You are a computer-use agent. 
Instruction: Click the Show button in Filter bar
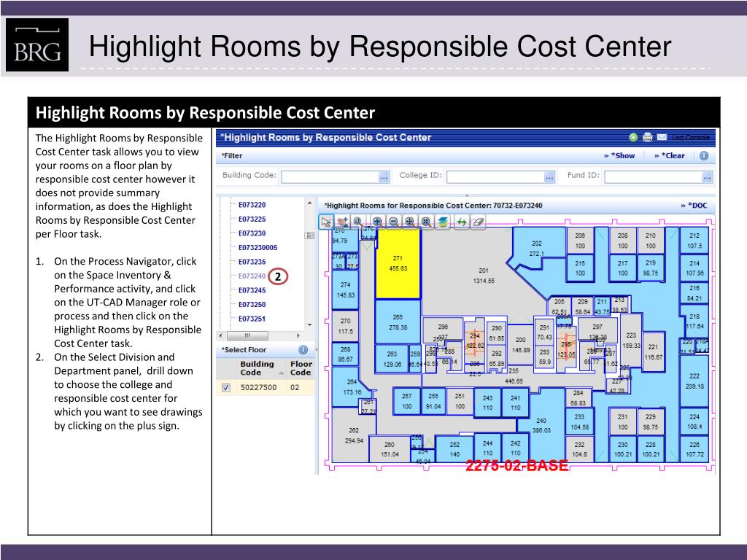click(x=619, y=156)
